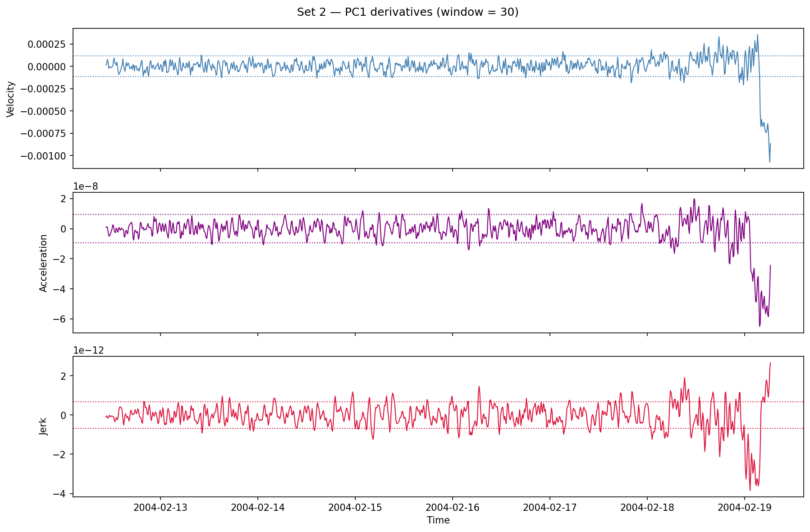Select the 2004-02-14 date tick label
This screenshot has width=810, height=532.
(x=258, y=508)
